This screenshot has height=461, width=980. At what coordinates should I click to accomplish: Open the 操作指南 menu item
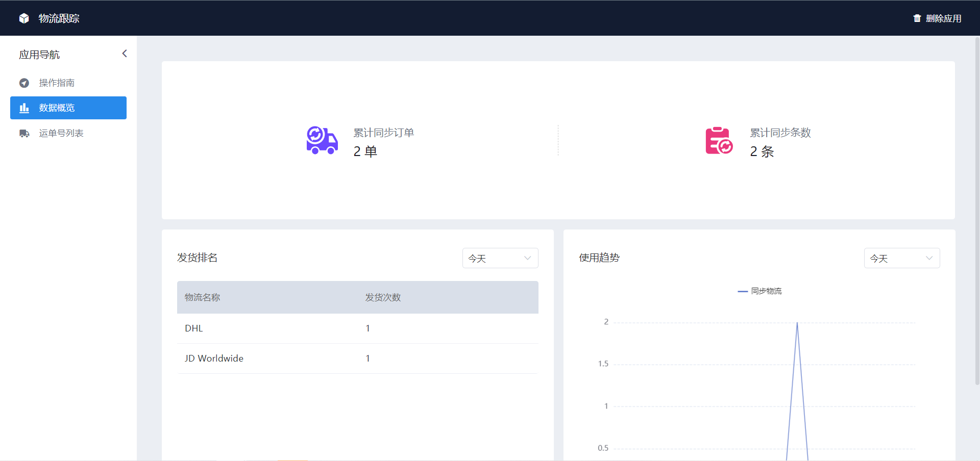[x=68, y=83]
